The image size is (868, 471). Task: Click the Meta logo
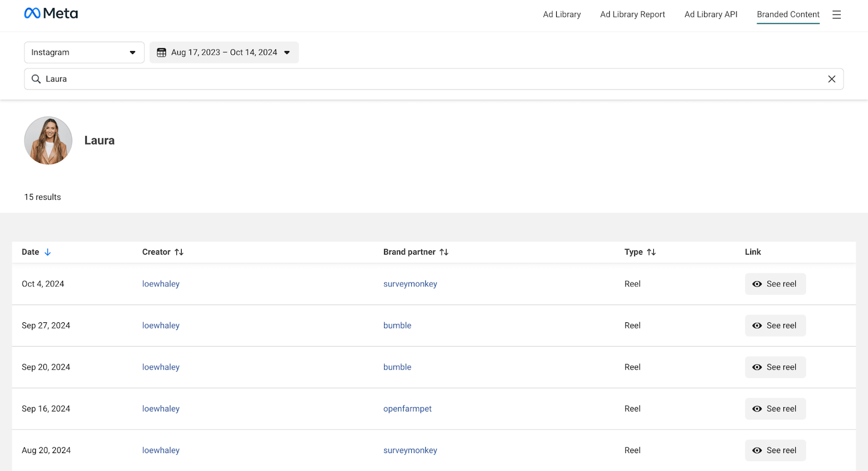coord(51,14)
